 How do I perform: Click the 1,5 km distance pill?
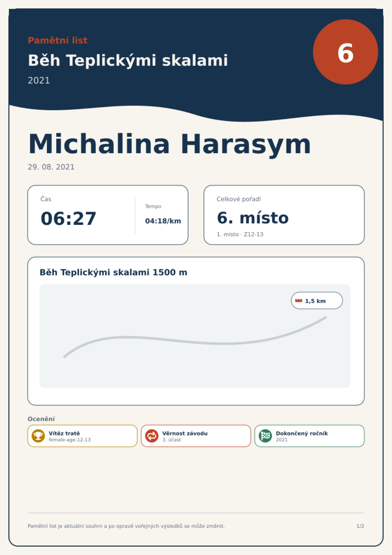click(317, 300)
